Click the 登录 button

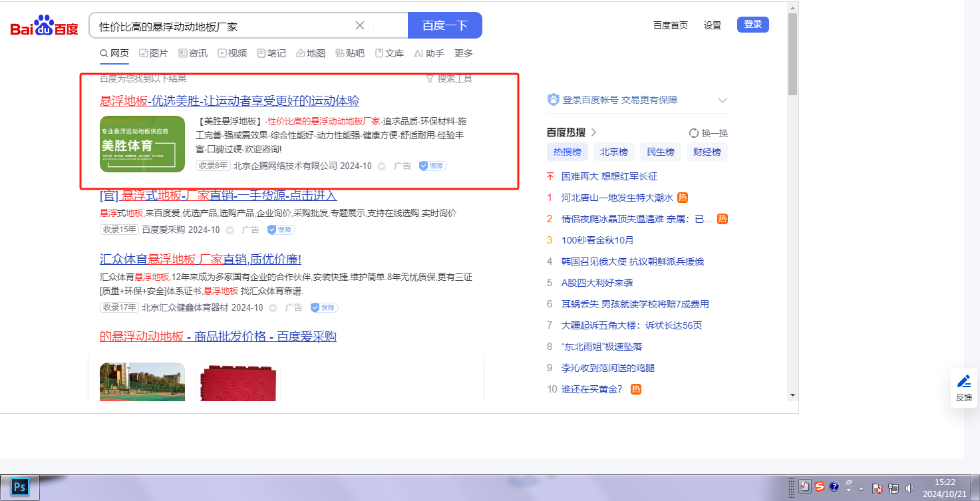click(752, 25)
